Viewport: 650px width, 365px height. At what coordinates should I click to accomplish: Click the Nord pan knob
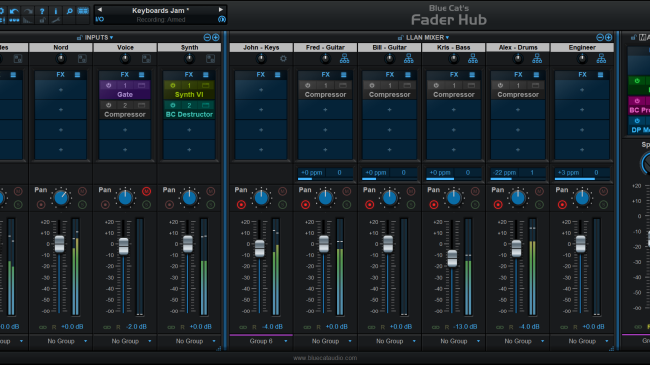coord(61,198)
